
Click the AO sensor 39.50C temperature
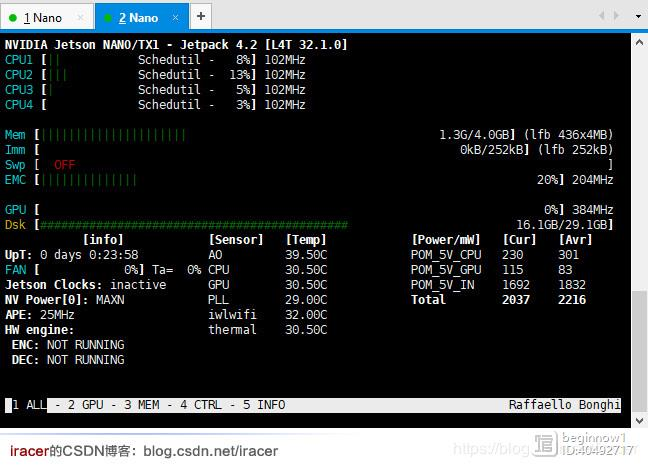coord(306,255)
